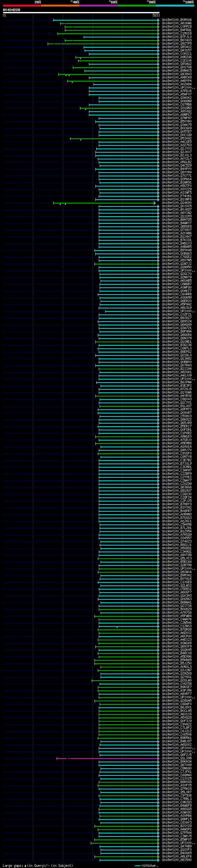This screenshot has width=197, height=868.
Task: Select hit label UniRef100_Q8DGE8
Action: coord(177,226)
